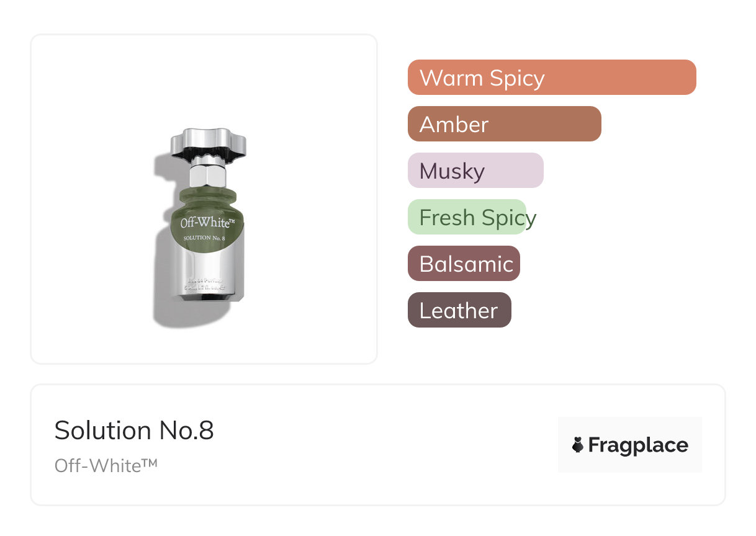This screenshot has height=536, width=756.
Task: Click the Fragplace bottle logo icon
Action: [x=578, y=445]
